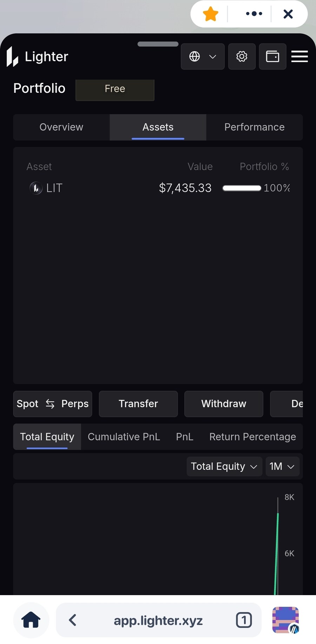Image resolution: width=316 pixels, height=644 pixels.
Task: Switch to the Performance tab
Action: (x=255, y=127)
